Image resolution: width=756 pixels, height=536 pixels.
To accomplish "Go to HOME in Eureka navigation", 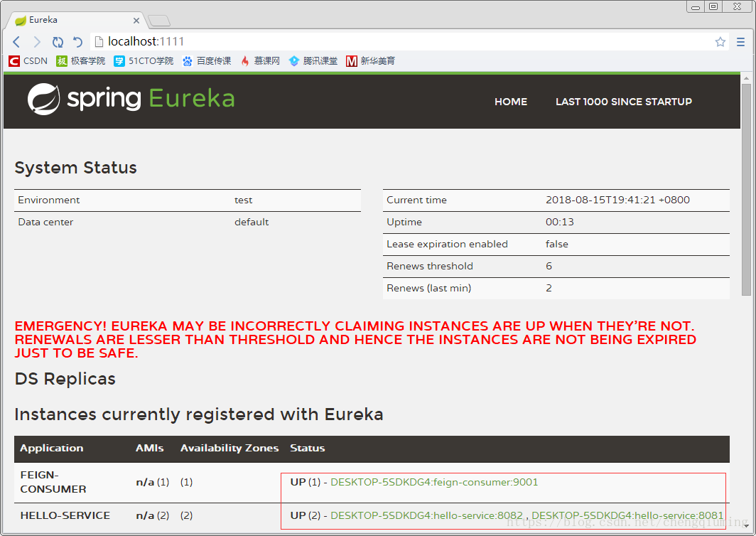I will point(511,102).
